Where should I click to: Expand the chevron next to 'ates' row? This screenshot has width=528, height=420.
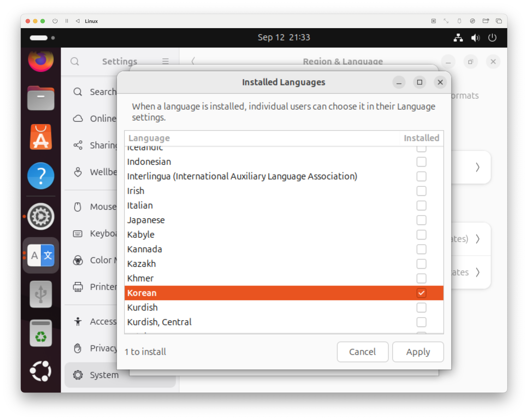click(477, 272)
